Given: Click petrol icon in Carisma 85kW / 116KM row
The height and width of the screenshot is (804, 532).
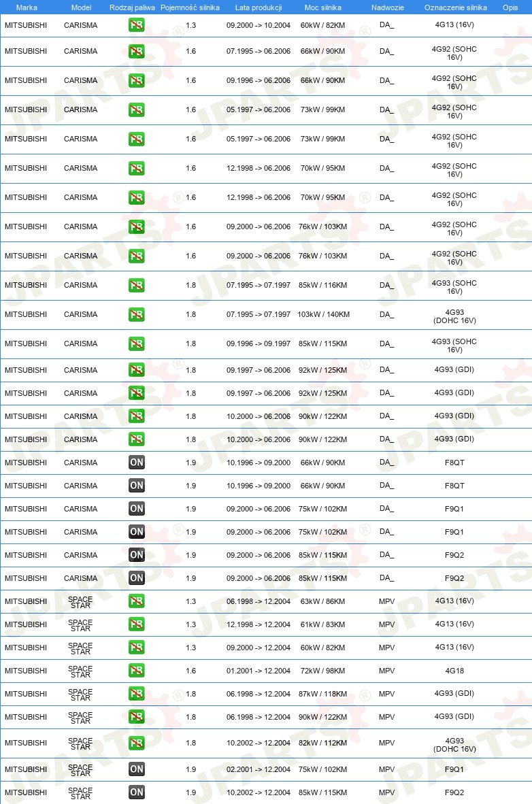Looking at the screenshot, I should pyautogui.click(x=137, y=285).
